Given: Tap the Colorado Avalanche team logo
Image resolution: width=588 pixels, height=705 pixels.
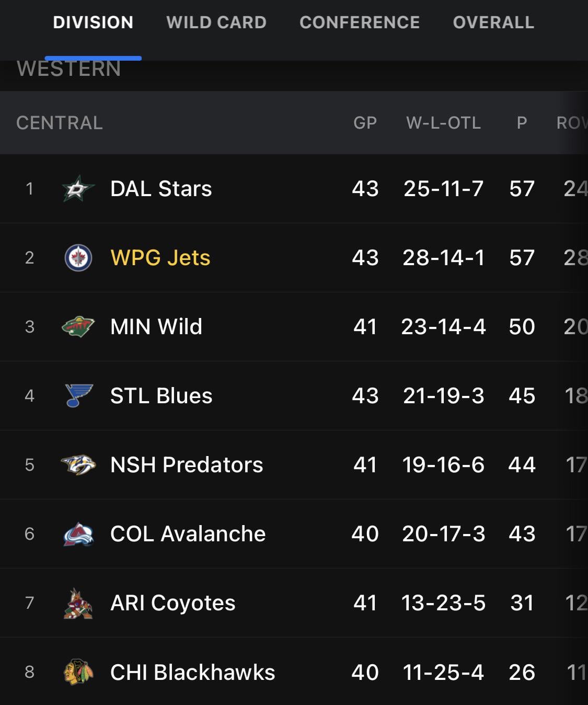Looking at the screenshot, I should pos(78,534).
